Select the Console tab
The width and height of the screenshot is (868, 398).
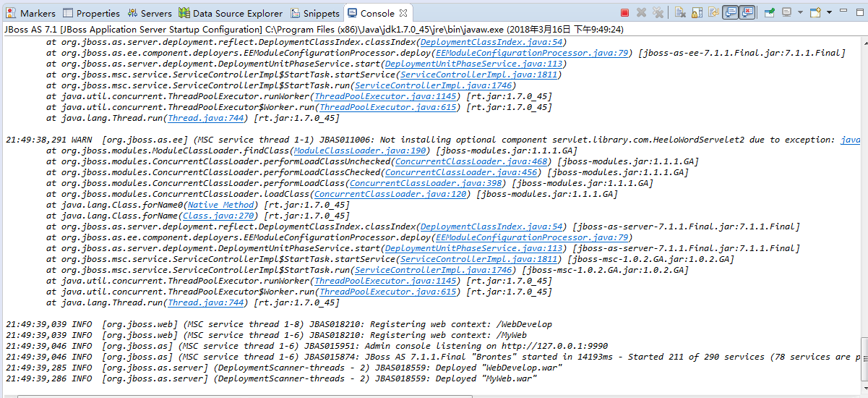(377, 13)
